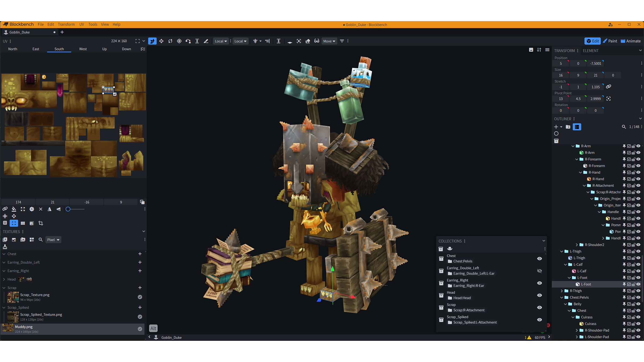Image resolution: width=644 pixels, height=362 pixels.
Task: Open the Move dropdown in toolbar
Action: click(x=329, y=41)
